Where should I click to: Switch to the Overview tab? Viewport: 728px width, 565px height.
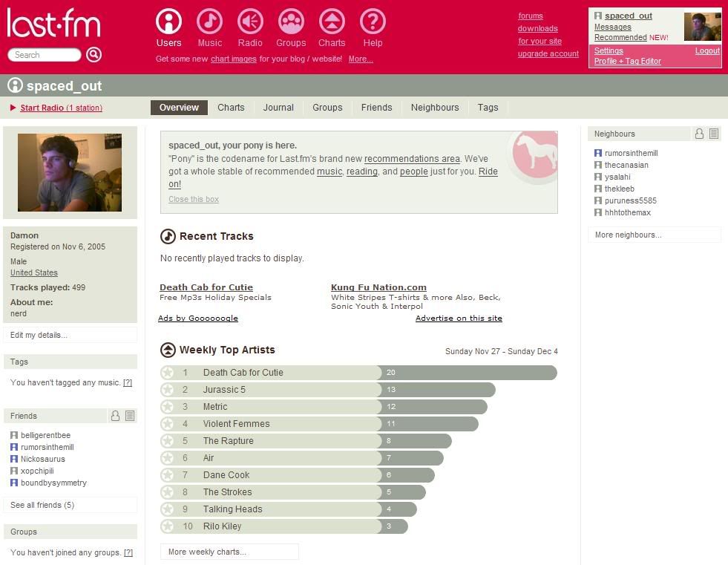(179, 108)
